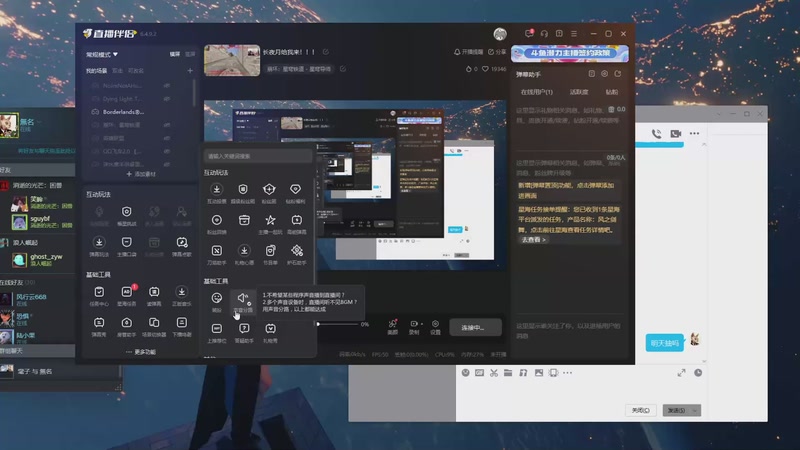
Task: Send file via folder icon in QQ toolbar
Action: (x=508, y=373)
